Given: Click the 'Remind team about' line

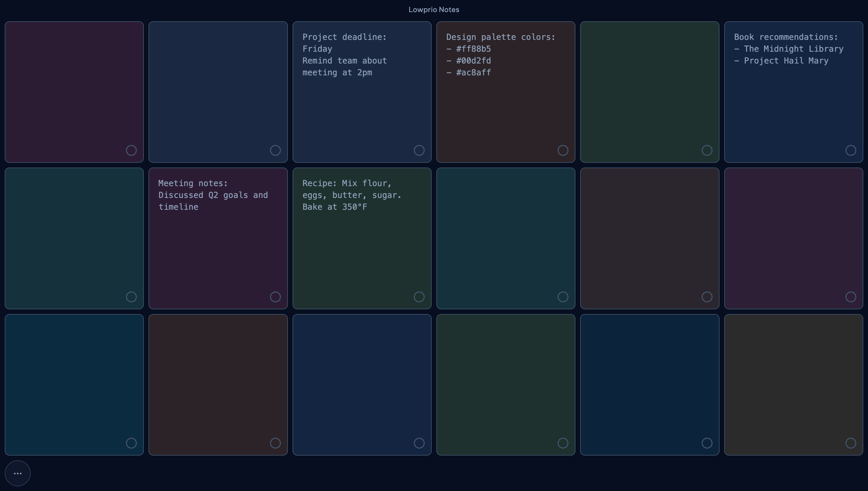Looking at the screenshot, I should [344, 61].
